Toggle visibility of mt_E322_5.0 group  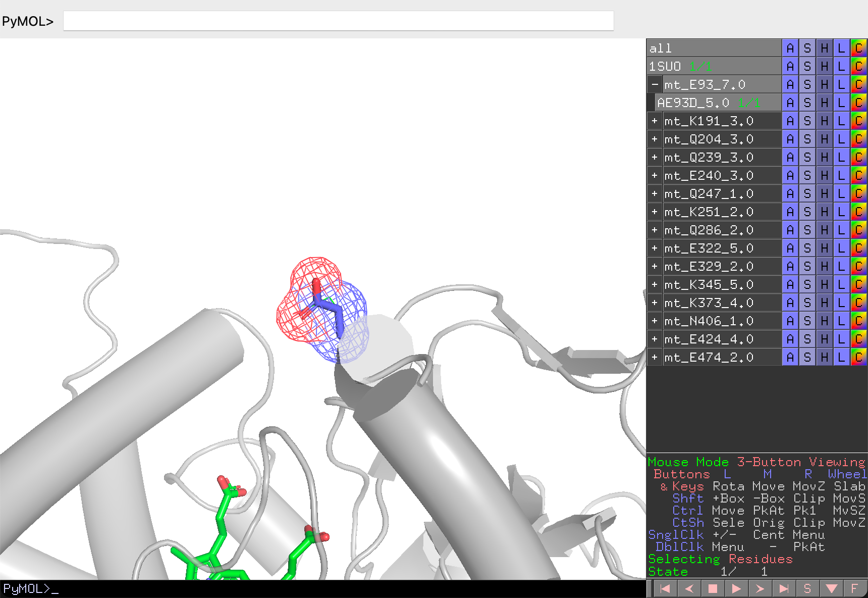pyautogui.click(x=722, y=248)
